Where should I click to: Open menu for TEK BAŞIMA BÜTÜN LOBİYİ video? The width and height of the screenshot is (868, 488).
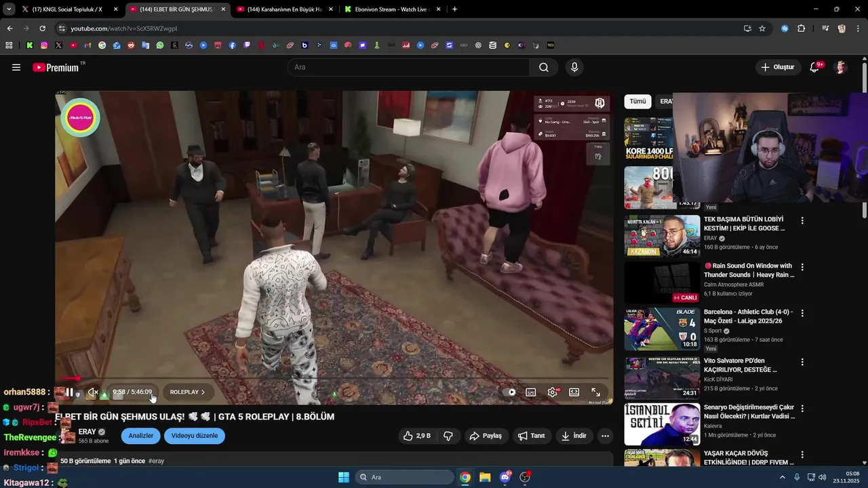pos(802,221)
